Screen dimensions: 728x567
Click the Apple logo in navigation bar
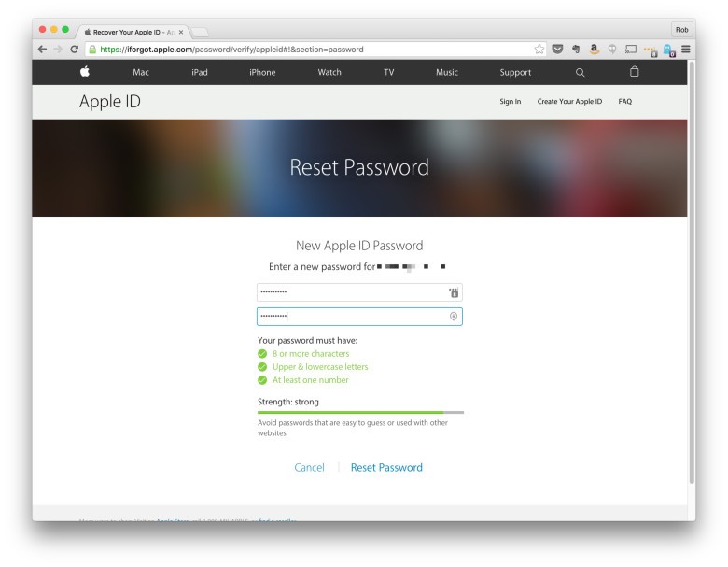[85, 72]
